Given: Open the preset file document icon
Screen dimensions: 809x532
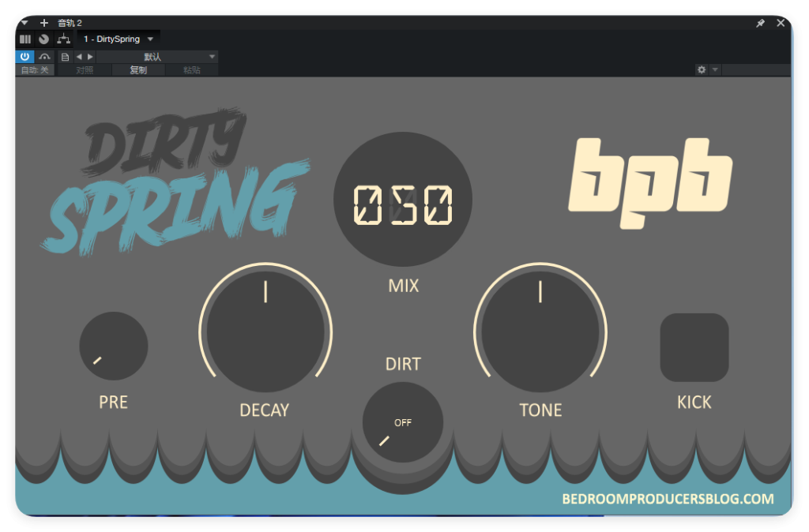Looking at the screenshot, I should coord(65,57).
